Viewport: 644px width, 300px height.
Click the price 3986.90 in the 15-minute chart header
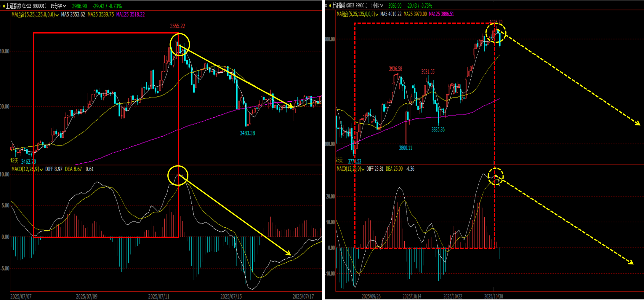click(x=80, y=6)
